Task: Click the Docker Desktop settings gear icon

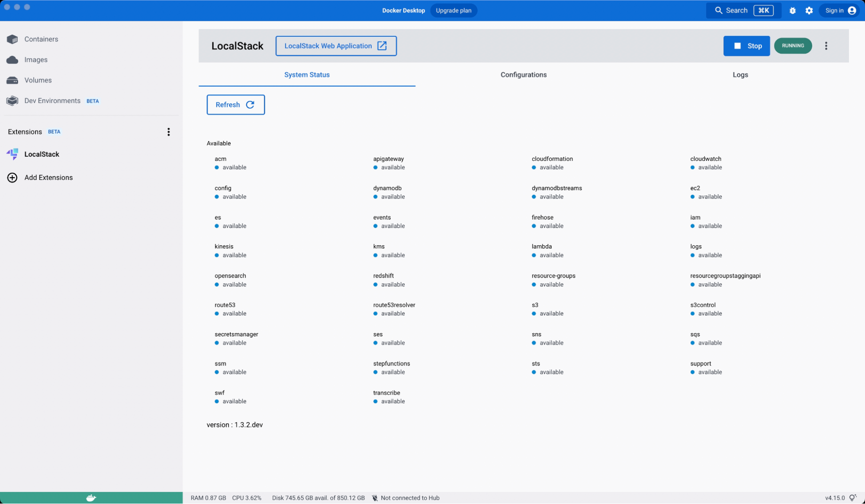Action: (809, 10)
